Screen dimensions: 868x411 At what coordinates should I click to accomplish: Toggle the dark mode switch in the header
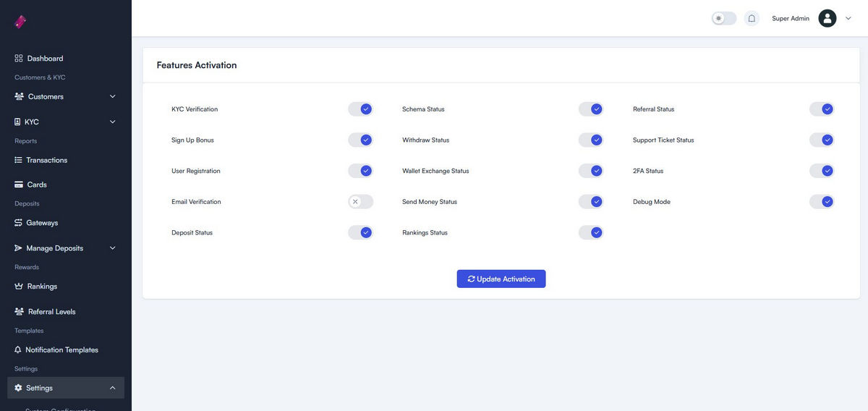click(x=724, y=18)
